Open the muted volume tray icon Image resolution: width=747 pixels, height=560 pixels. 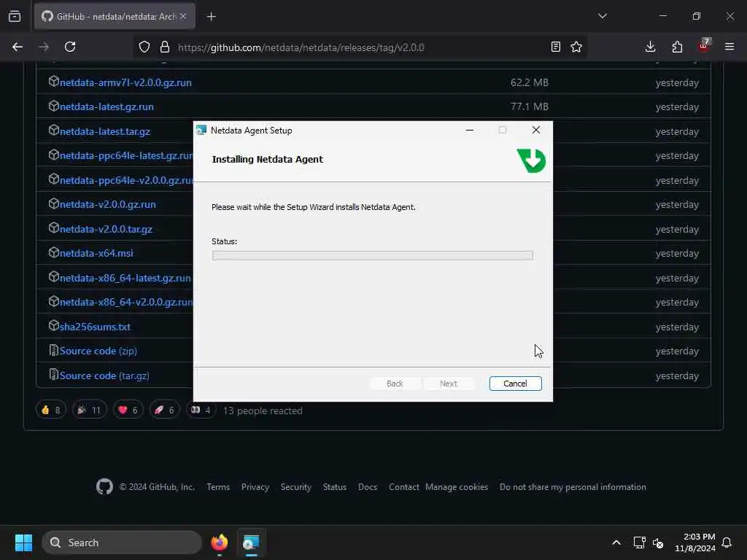click(x=658, y=542)
